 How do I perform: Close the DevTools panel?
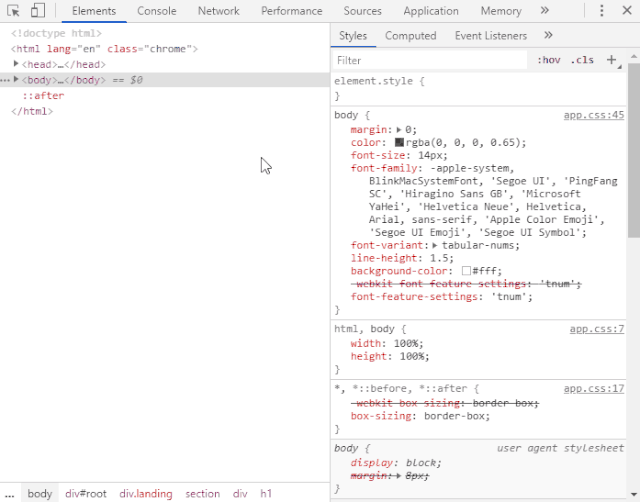(x=627, y=10)
